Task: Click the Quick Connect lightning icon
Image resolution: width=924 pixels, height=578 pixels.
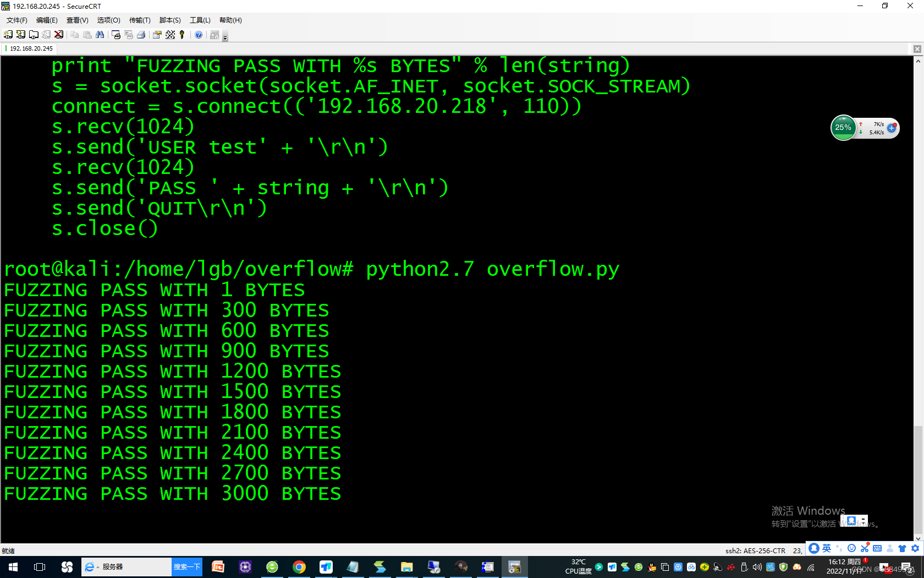Action: [21, 35]
